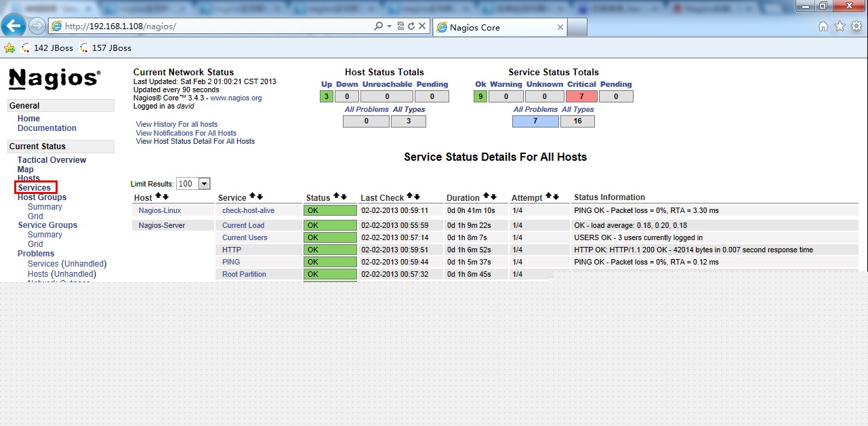Image resolution: width=868 pixels, height=426 pixels.
Task: Open the Map sidebar link
Action: click(x=25, y=170)
